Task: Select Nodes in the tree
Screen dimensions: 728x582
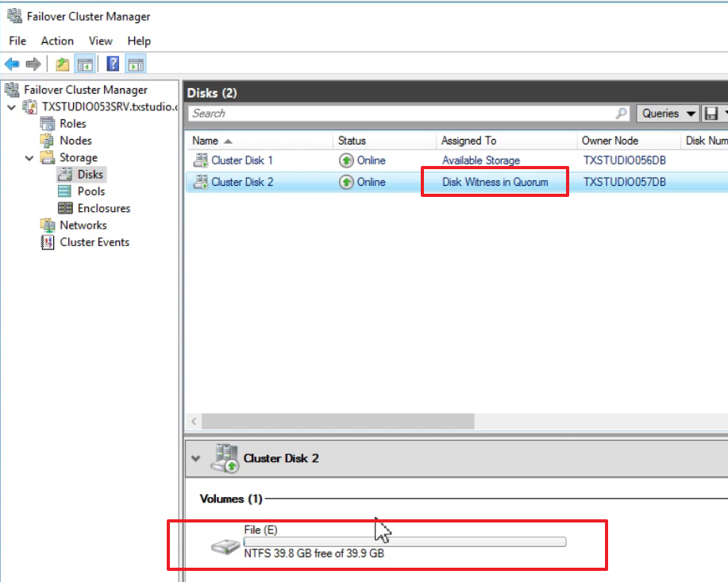Action: point(75,141)
